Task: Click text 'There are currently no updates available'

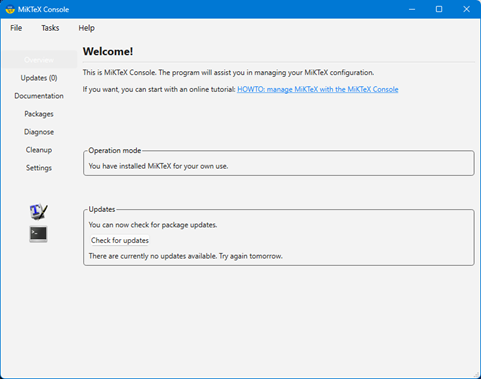Action: point(153,256)
